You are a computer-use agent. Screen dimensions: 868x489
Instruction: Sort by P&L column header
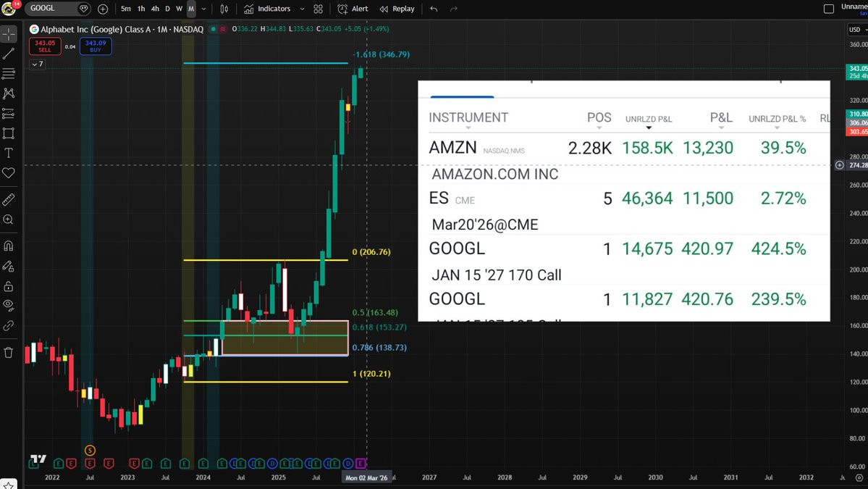(721, 117)
